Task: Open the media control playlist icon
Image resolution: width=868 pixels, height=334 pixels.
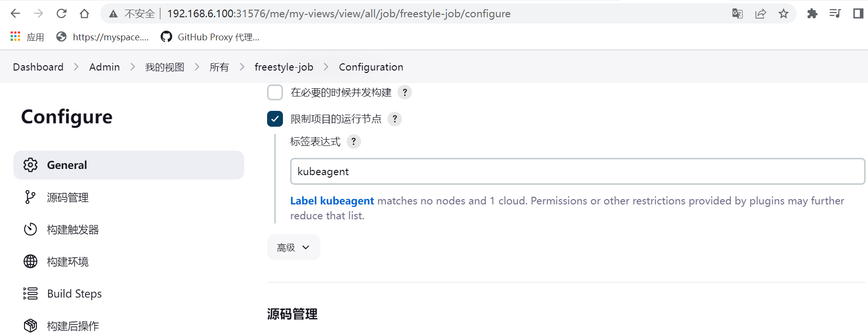Action: pos(835,13)
